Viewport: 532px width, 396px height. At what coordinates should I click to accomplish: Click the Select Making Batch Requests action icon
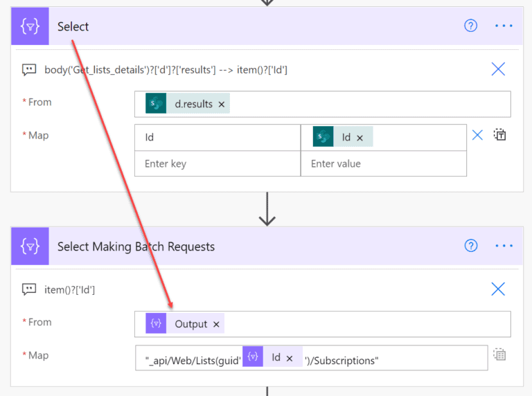(30, 246)
